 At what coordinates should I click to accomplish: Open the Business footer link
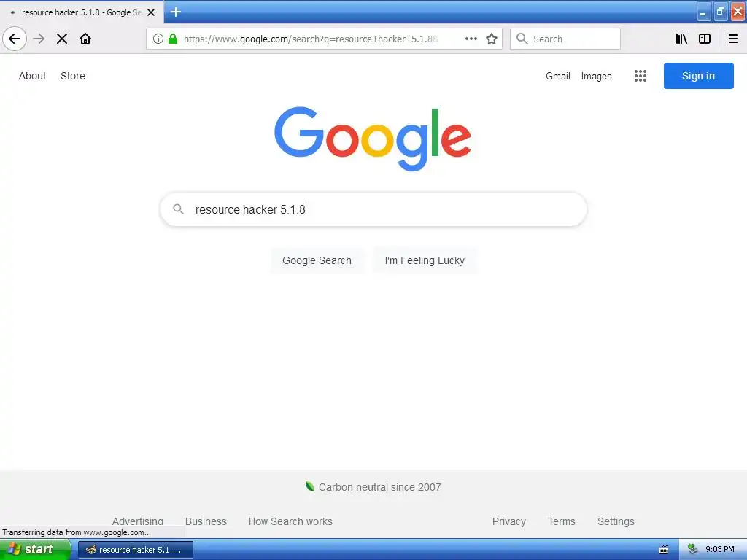coord(206,521)
